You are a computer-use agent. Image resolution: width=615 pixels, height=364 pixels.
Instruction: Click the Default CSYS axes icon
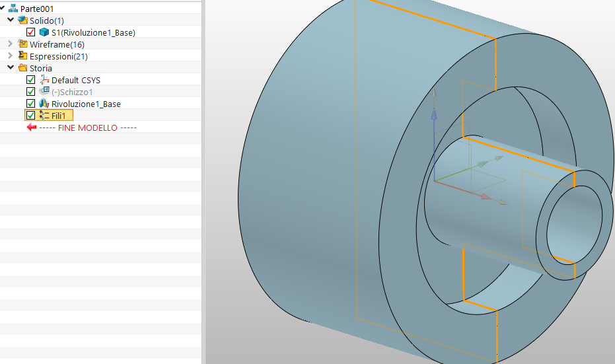(x=44, y=80)
